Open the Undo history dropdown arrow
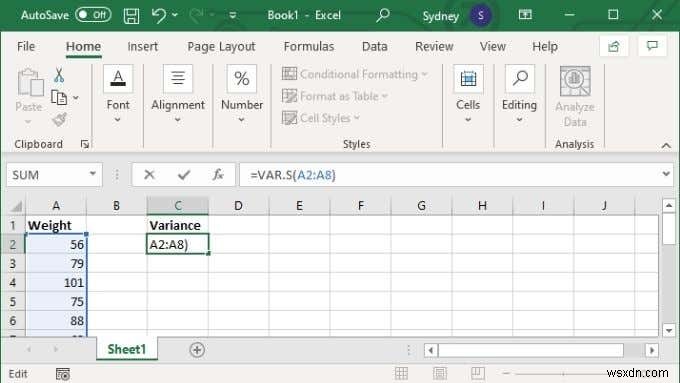This screenshot has width=680, height=383. click(x=175, y=15)
